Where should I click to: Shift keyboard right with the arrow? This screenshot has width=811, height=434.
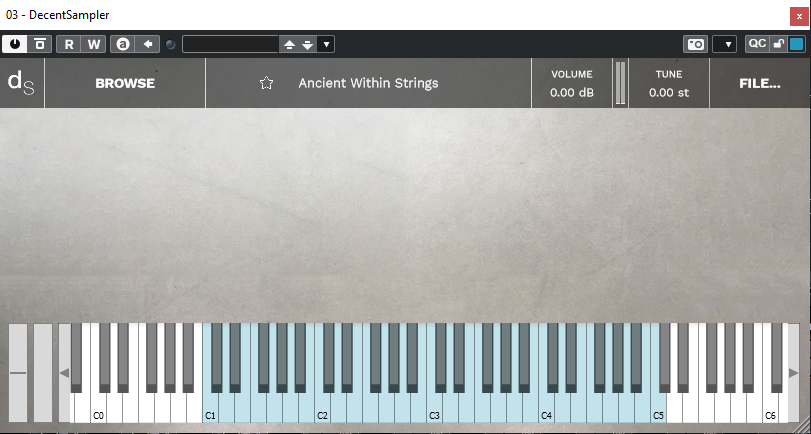click(793, 372)
